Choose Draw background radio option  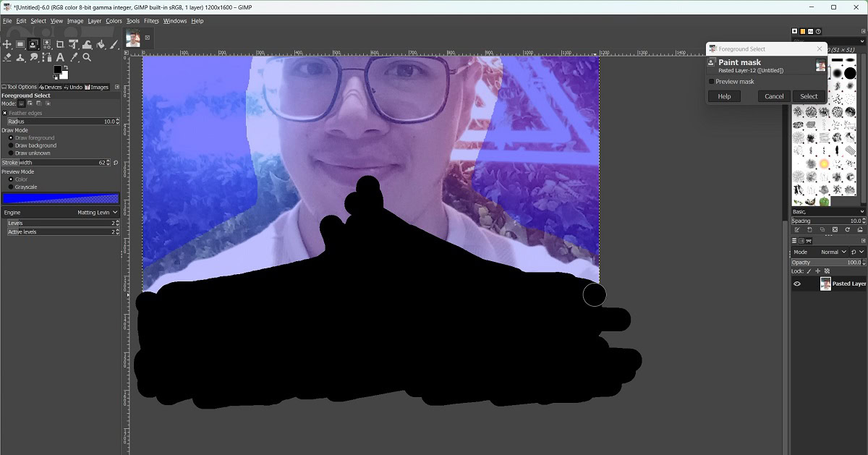click(11, 145)
